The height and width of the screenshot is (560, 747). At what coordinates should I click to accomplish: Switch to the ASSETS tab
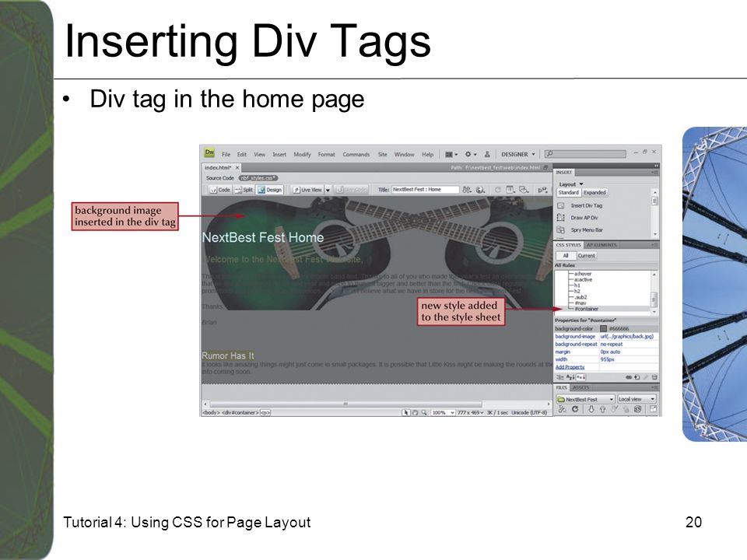point(580,387)
